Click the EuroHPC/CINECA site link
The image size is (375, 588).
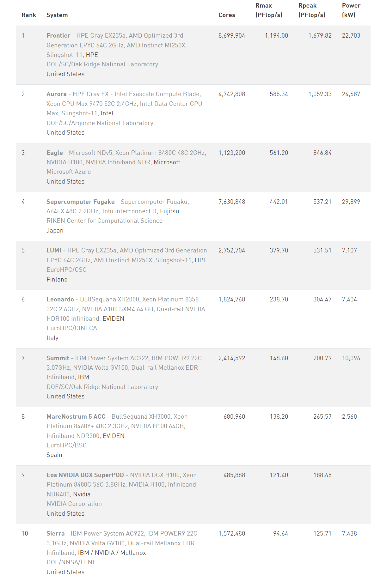point(72,328)
